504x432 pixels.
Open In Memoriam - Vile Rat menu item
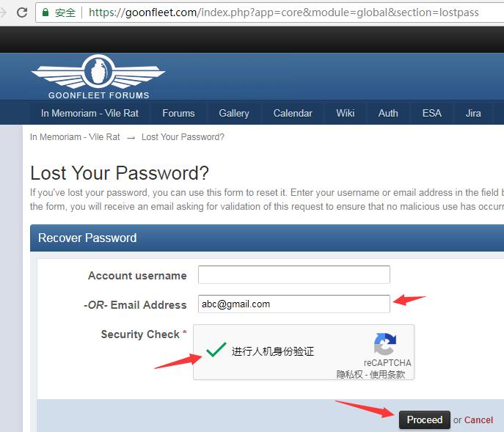[x=90, y=113]
